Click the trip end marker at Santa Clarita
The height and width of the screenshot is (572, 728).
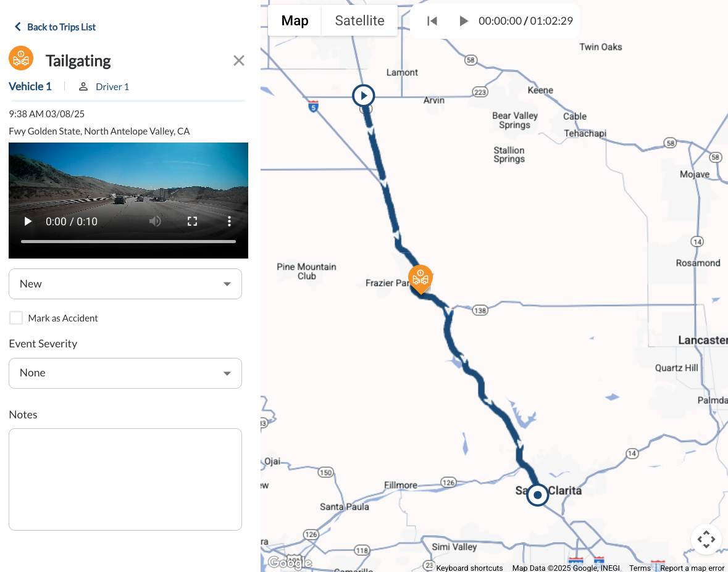point(538,495)
